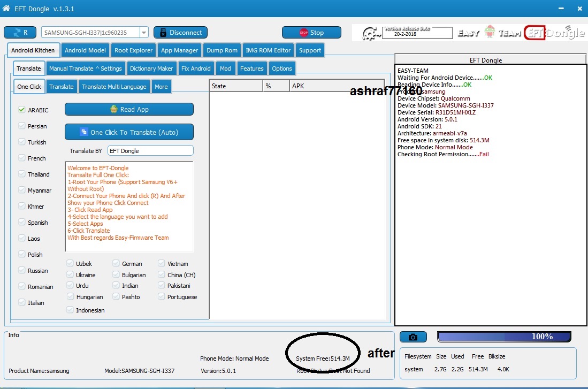Open the Features tab
Screen dimensions: 588x389
click(x=251, y=68)
